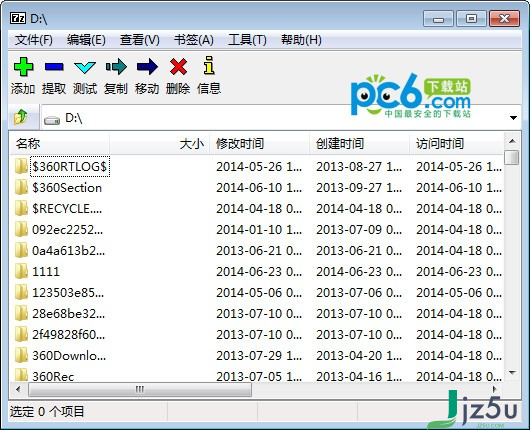530x430 pixels.
Task: Click vertical scrollbar down arrow
Action: [512, 373]
